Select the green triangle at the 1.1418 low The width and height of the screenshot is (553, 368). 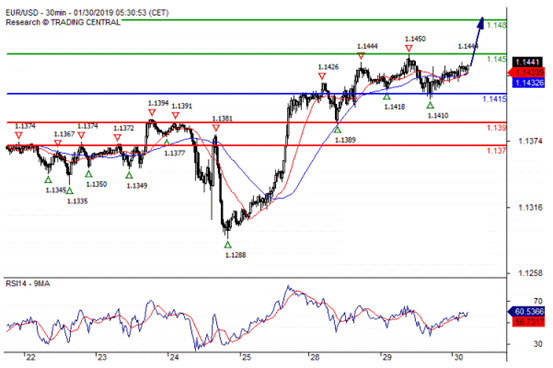[x=387, y=96]
